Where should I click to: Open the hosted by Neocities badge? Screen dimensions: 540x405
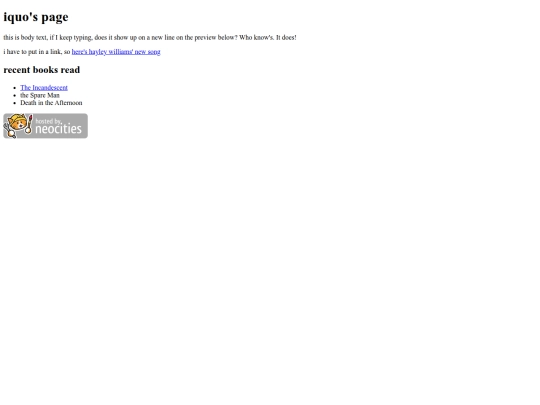[45, 126]
